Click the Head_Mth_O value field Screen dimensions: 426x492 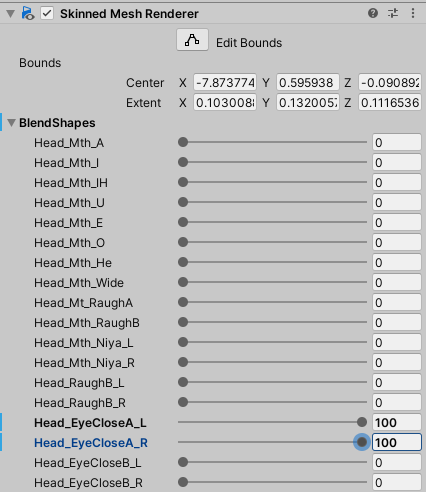(397, 242)
